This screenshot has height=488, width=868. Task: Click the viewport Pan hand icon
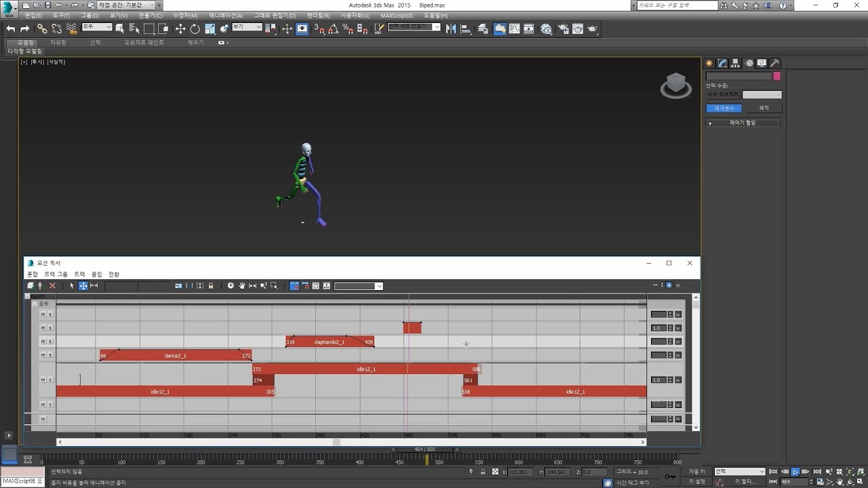tap(840, 482)
